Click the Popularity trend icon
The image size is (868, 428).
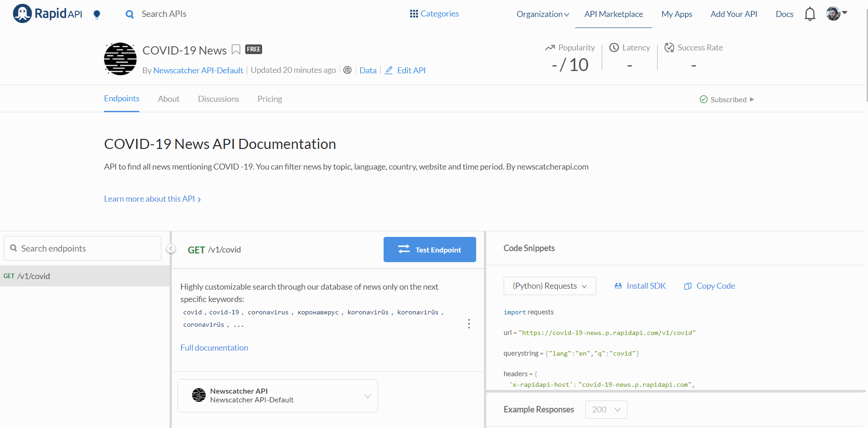[x=550, y=48]
